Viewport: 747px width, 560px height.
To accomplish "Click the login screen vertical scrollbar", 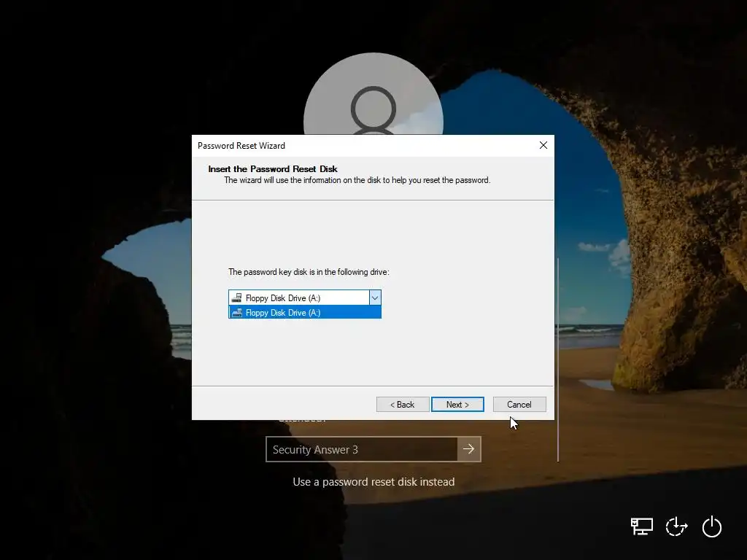I will [x=558, y=359].
